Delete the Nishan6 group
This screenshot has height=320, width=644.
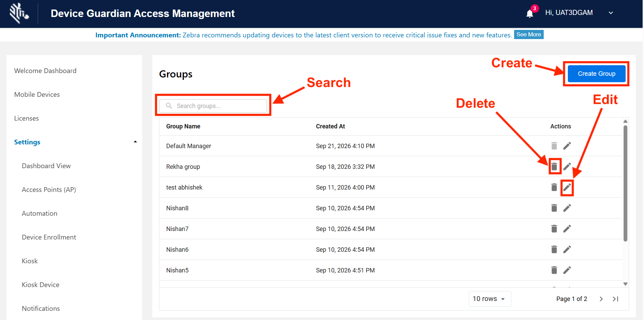pyautogui.click(x=554, y=249)
